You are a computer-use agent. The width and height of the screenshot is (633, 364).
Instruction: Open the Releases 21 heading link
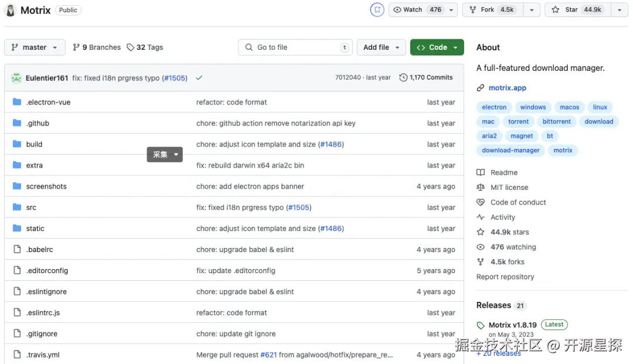pyautogui.click(x=501, y=305)
